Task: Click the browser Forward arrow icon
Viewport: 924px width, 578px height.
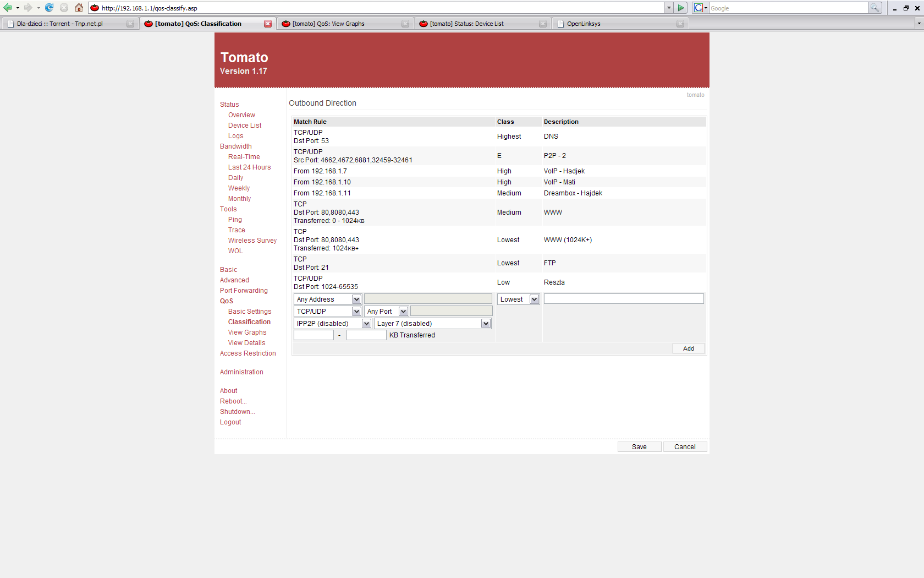Action: [28, 8]
